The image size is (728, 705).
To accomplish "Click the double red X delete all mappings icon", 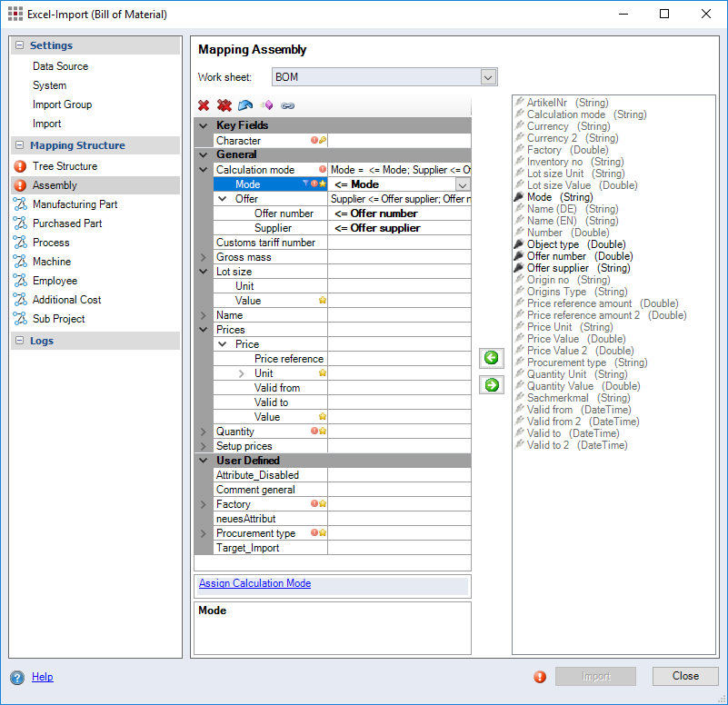I will [224, 105].
